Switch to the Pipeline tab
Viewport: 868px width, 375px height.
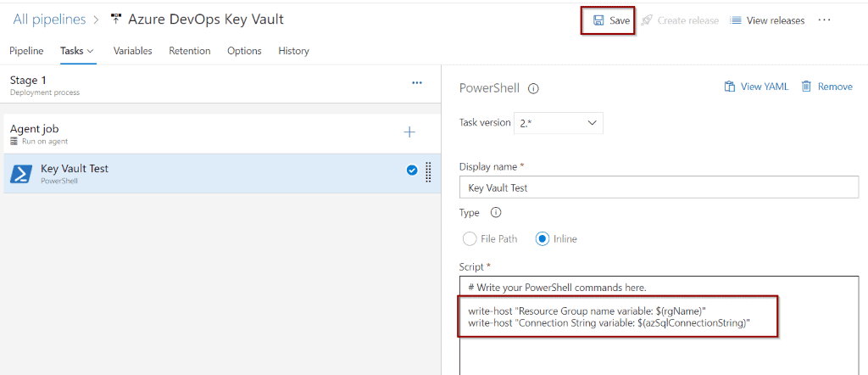[x=26, y=51]
